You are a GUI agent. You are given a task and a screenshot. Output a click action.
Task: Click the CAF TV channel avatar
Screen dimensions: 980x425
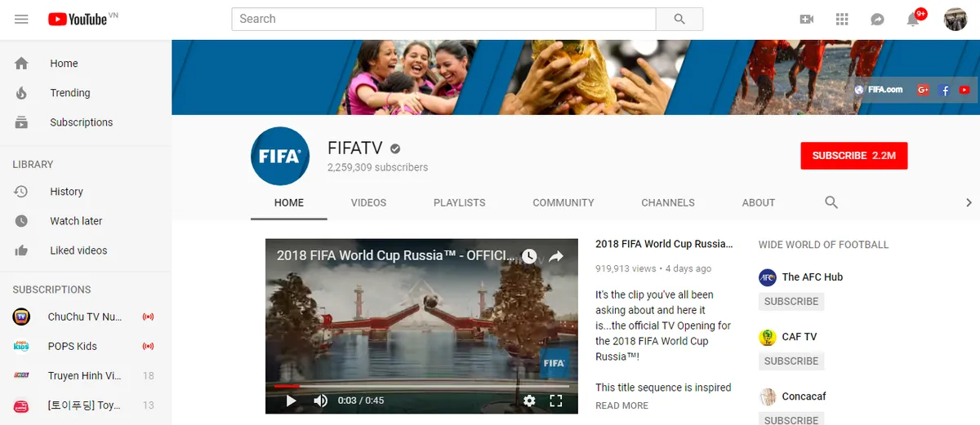[767, 337]
